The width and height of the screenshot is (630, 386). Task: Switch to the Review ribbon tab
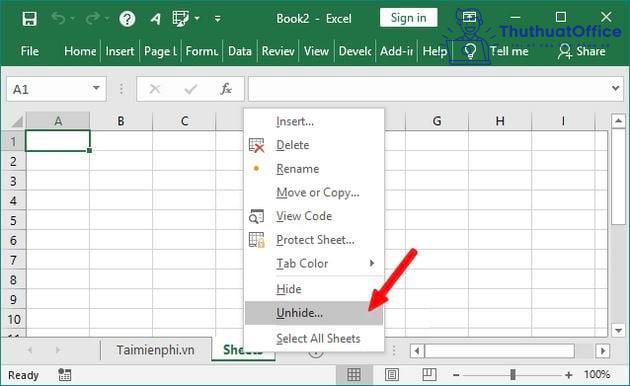pos(278,51)
